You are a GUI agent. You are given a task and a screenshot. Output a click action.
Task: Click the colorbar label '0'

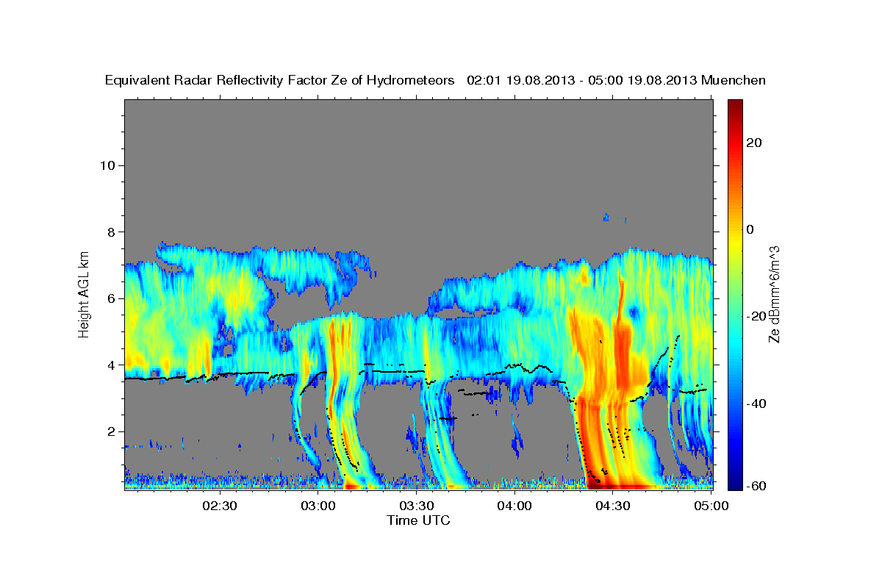(750, 229)
